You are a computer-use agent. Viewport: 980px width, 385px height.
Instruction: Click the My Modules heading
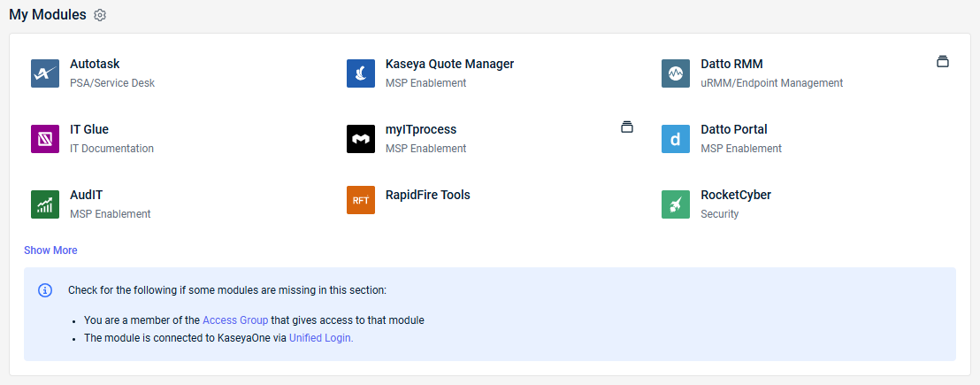click(48, 15)
